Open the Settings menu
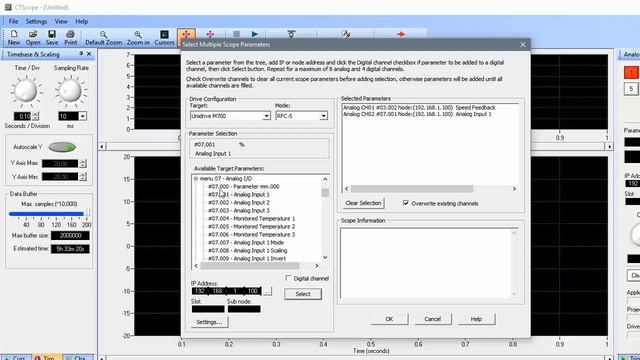640x360 pixels. (x=36, y=21)
